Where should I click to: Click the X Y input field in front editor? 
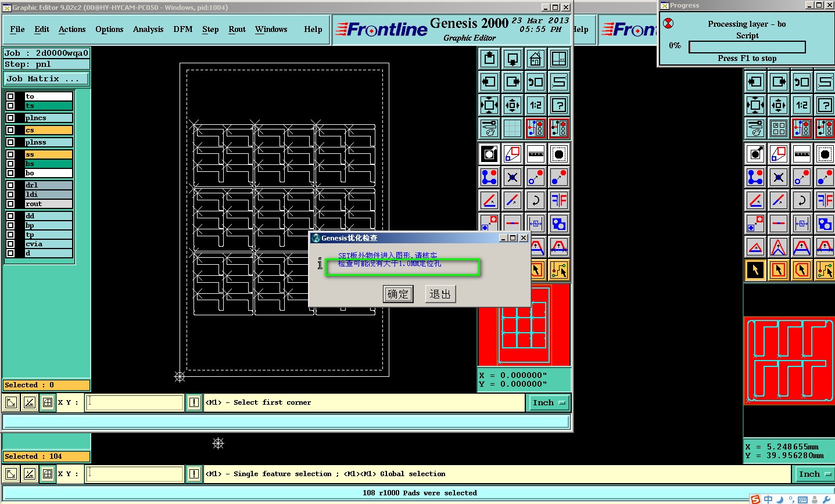click(134, 402)
